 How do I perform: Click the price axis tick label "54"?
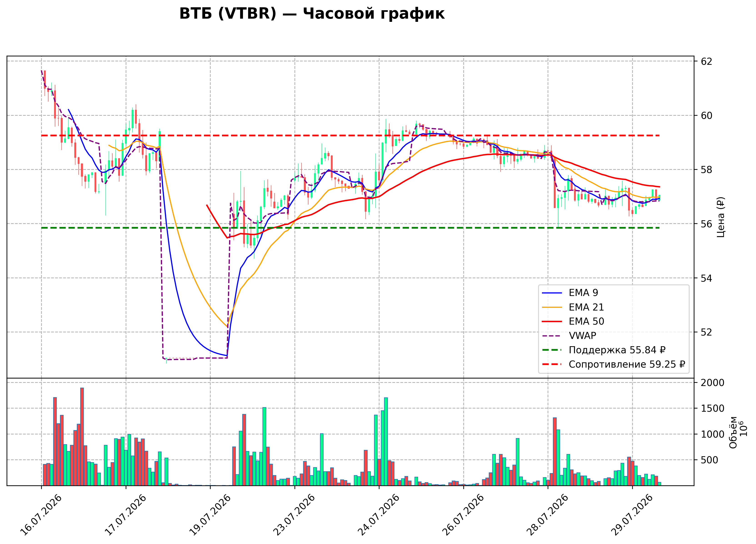click(x=707, y=278)
